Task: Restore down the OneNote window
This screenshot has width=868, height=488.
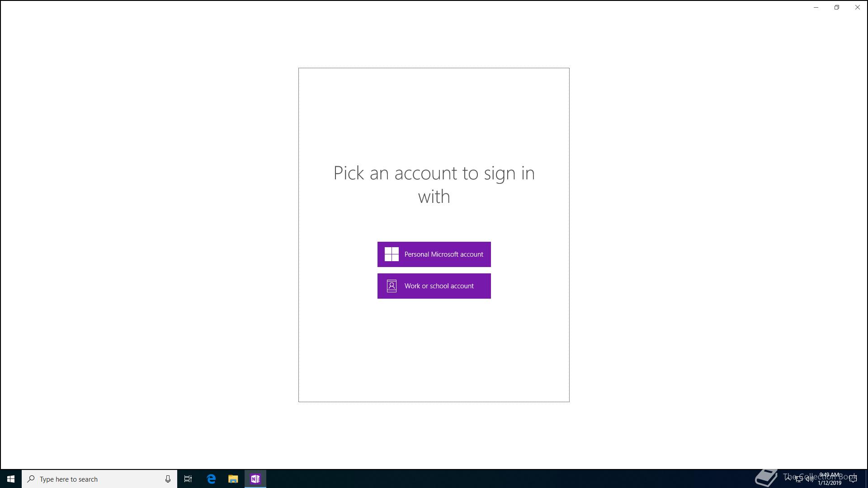Action: 837,8
